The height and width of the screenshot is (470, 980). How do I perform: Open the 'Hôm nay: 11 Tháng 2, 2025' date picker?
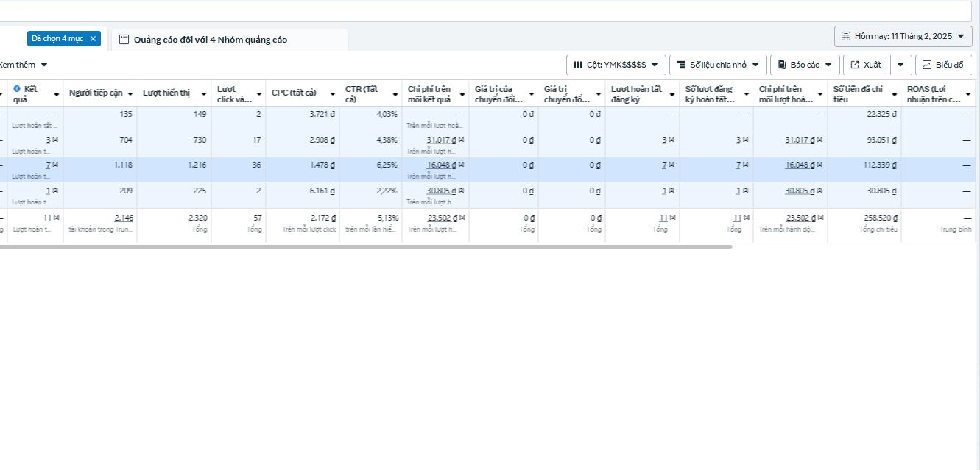click(903, 36)
